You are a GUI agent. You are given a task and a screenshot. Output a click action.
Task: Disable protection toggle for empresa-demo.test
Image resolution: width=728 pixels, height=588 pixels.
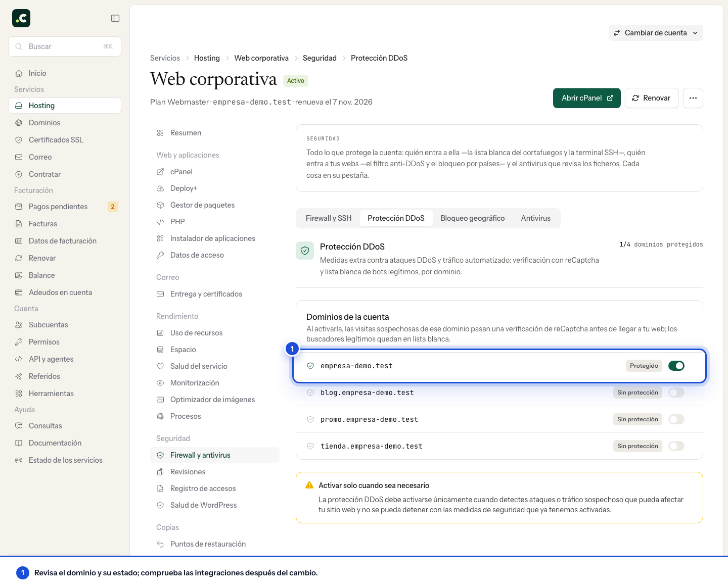point(676,366)
